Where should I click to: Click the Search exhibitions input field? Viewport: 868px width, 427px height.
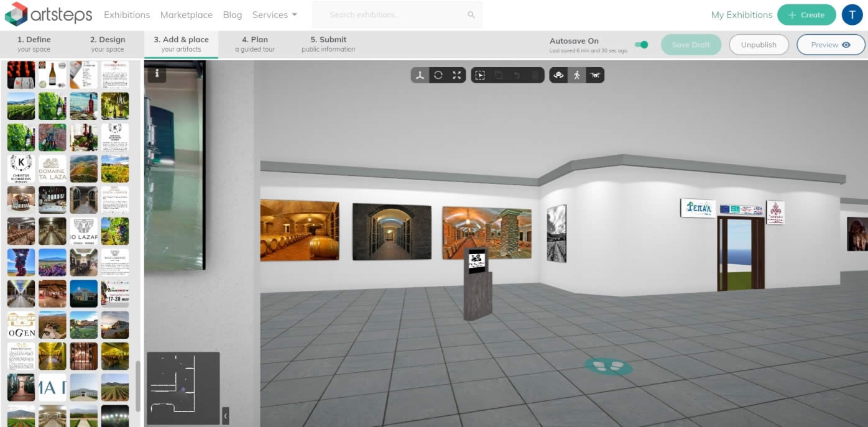click(392, 15)
